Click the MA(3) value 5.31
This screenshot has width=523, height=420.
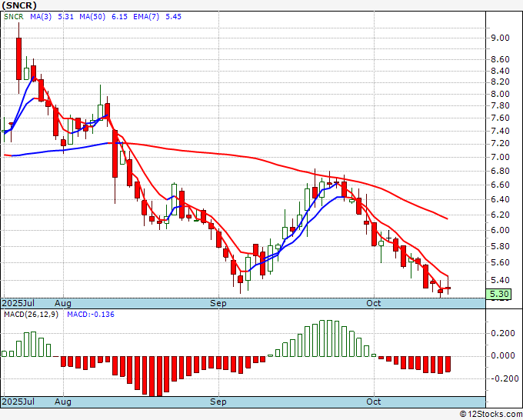65,17
